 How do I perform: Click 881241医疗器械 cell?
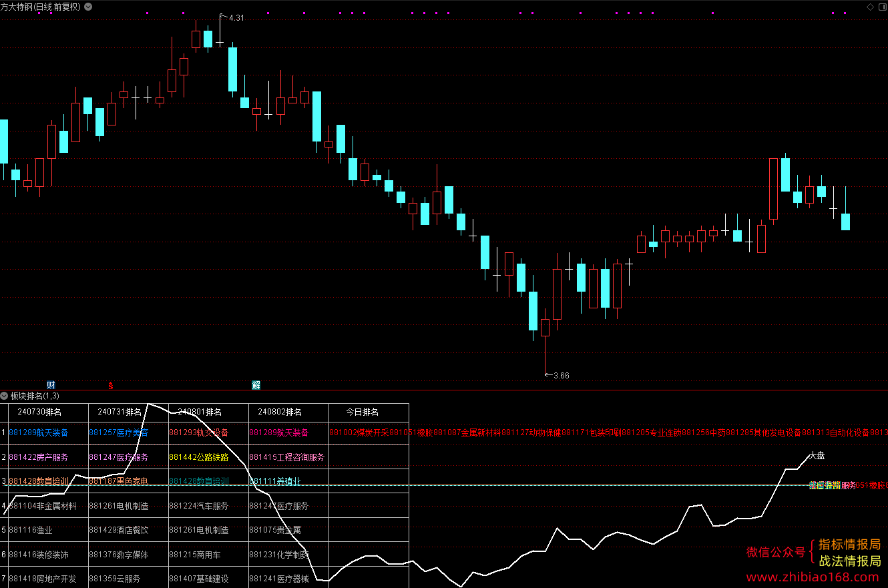coord(279,579)
